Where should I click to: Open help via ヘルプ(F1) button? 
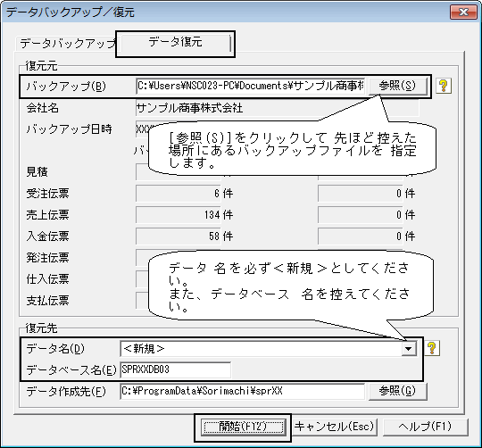coord(425,427)
